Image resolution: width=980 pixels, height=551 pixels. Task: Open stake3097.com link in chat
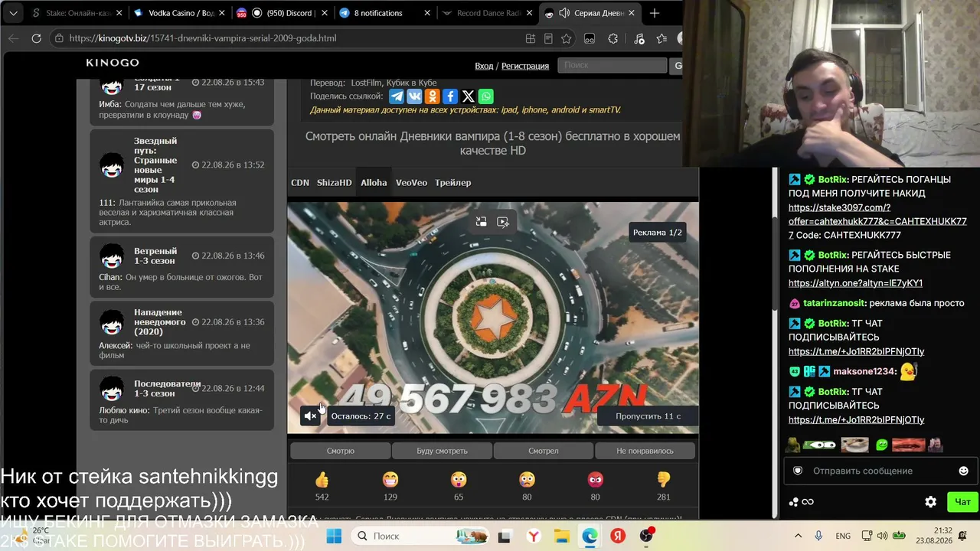877,221
